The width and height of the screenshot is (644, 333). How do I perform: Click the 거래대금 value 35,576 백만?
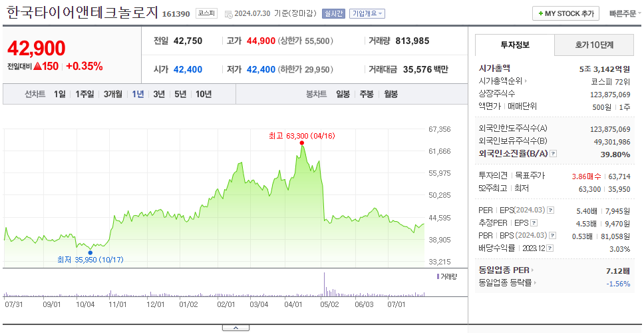point(426,69)
